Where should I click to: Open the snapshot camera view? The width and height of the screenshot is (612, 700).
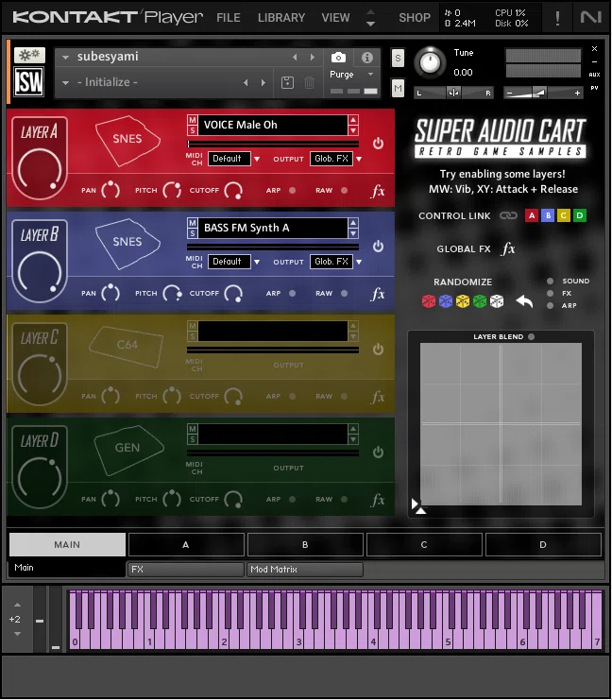coord(338,57)
